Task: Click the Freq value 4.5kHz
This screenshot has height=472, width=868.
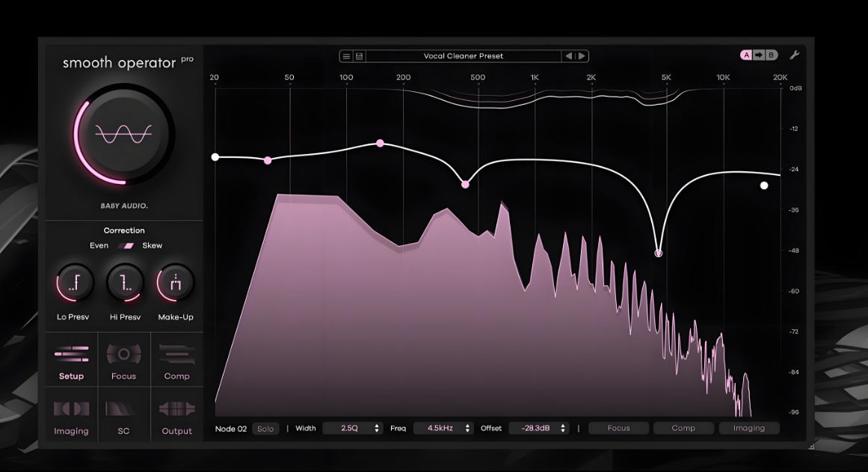Action: pyautogui.click(x=440, y=428)
